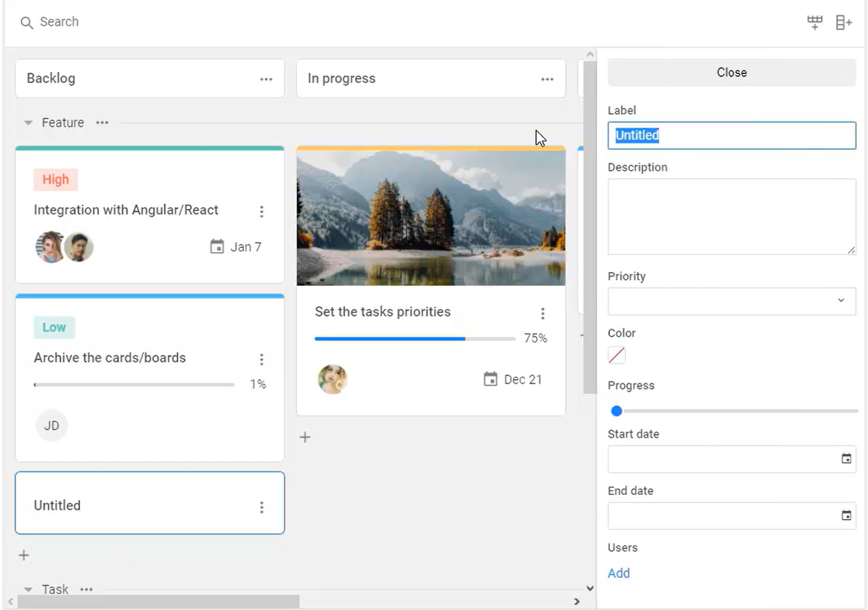Screen dimensions: 868x610
Task: Click the Start date input field
Action: pos(732,459)
